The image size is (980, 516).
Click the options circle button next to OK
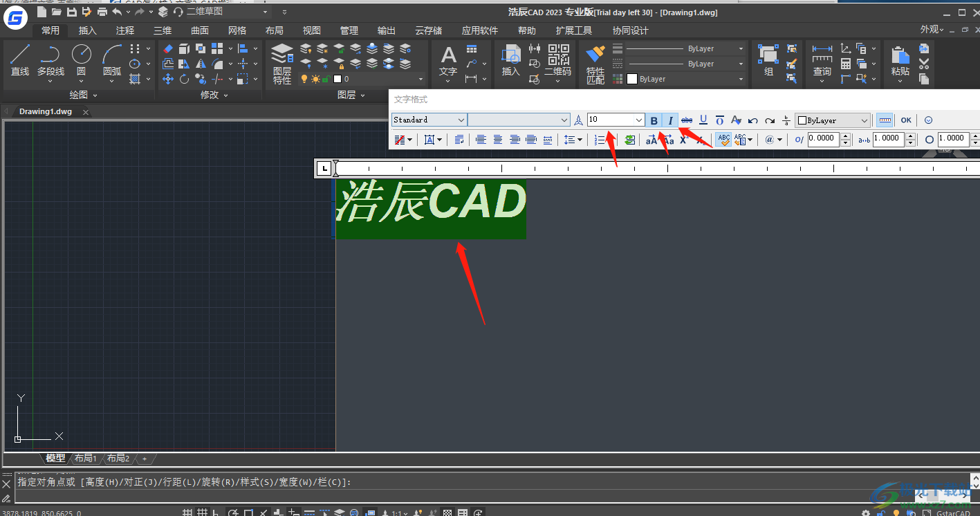point(929,120)
